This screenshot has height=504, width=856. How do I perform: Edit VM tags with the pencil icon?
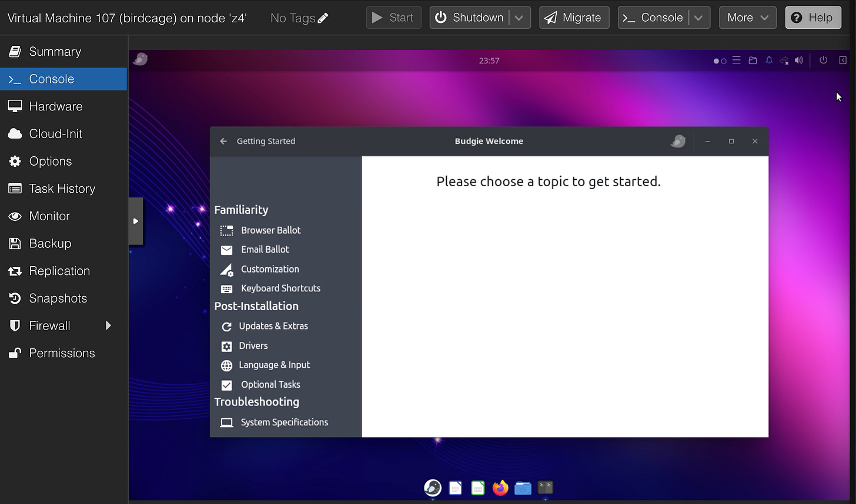click(x=323, y=18)
